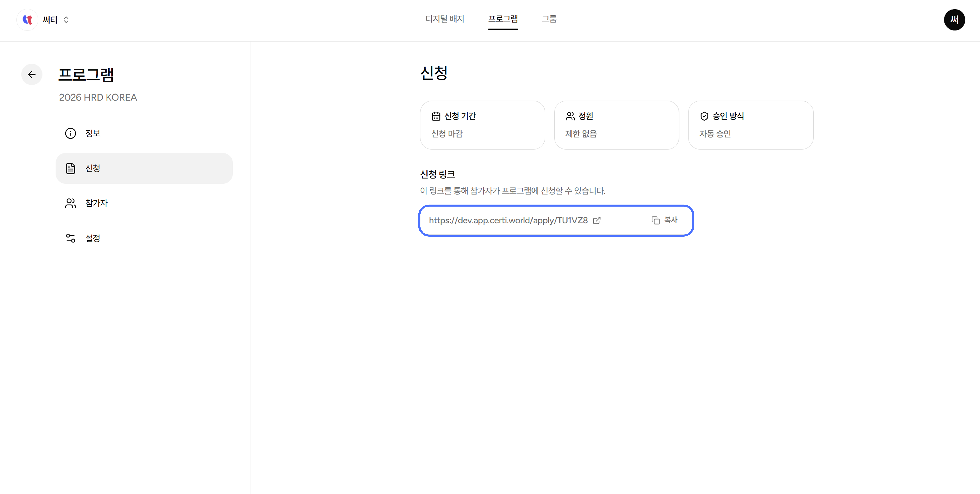Click the 자동 승인 approval text
Image resolution: width=980 pixels, height=494 pixels.
tap(715, 134)
